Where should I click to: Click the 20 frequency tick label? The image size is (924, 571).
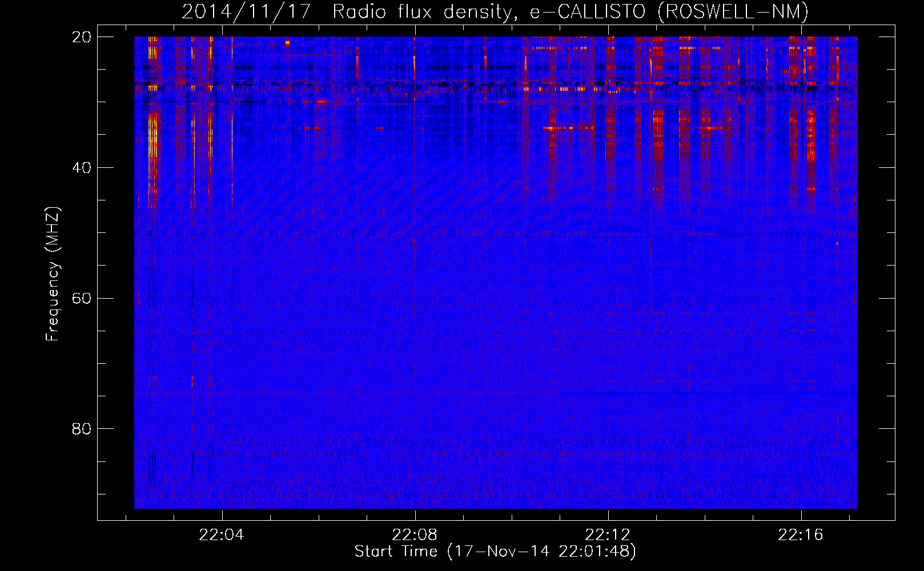[82, 37]
